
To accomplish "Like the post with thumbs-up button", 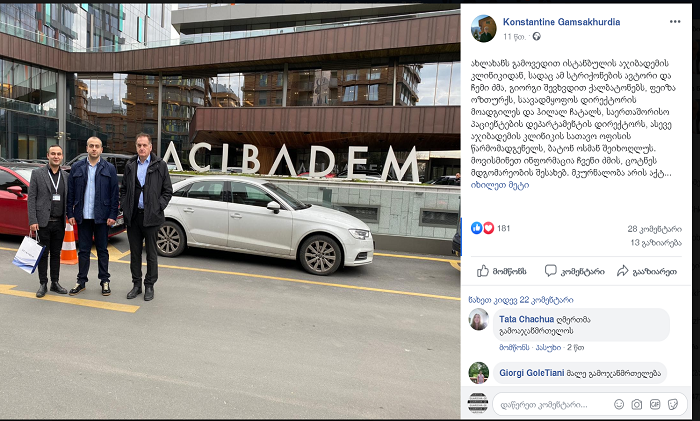I will pyautogui.click(x=502, y=271).
